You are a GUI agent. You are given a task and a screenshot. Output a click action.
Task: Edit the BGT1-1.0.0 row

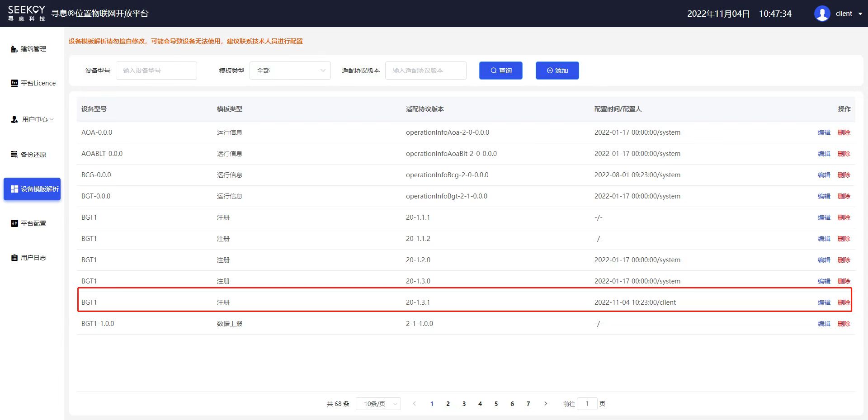click(824, 324)
